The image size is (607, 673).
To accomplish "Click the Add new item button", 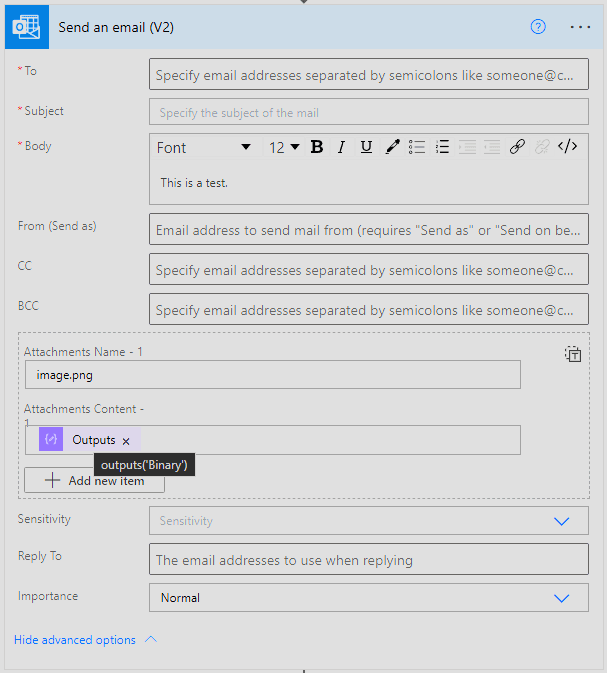I will click(x=94, y=481).
